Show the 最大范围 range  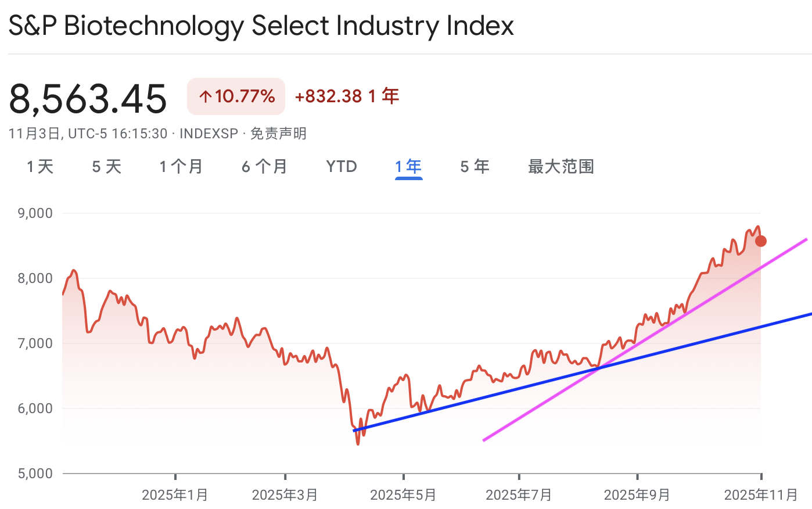pyautogui.click(x=561, y=167)
